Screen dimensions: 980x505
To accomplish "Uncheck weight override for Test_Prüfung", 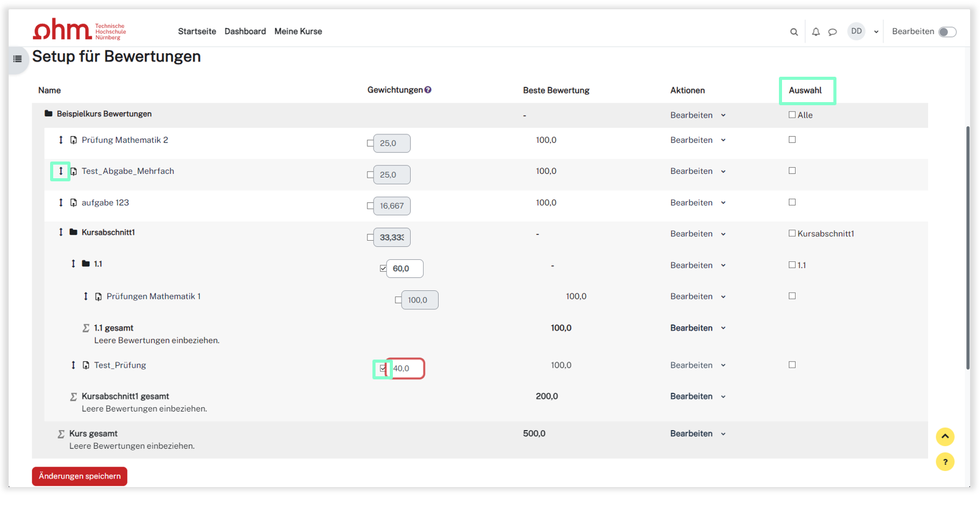I will tap(383, 368).
